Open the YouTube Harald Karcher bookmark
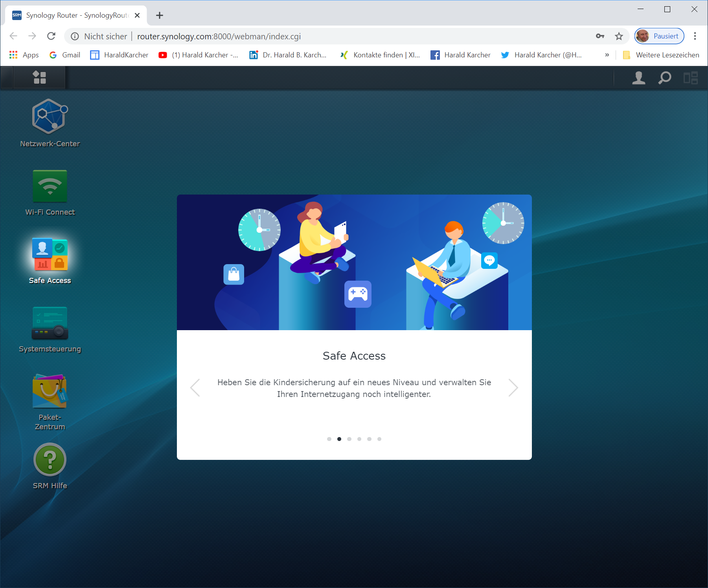The image size is (708, 588). click(x=198, y=55)
